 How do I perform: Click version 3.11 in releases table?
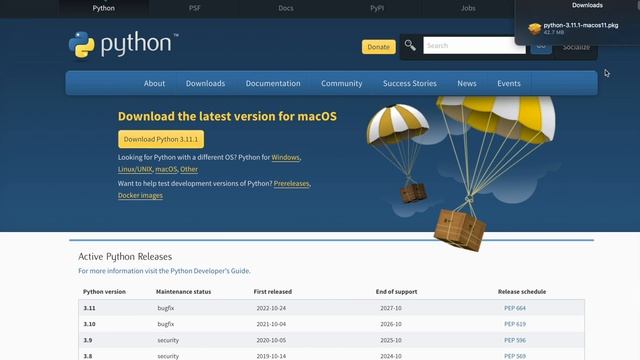click(x=89, y=308)
